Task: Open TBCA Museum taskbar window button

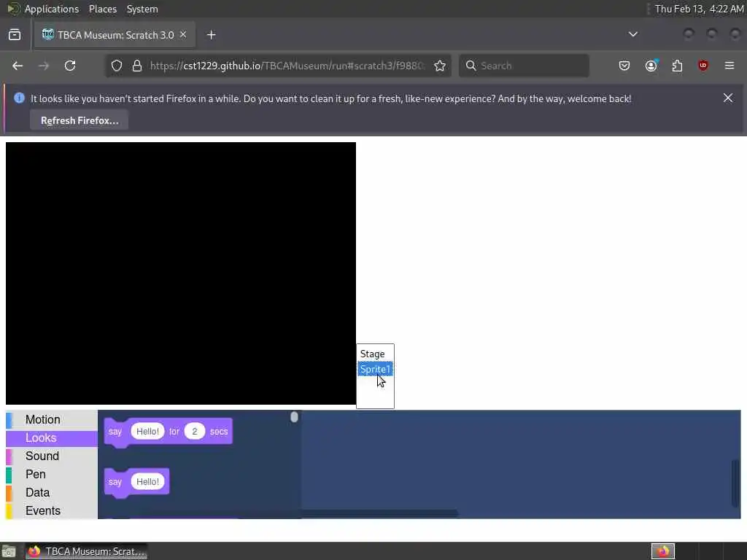Action: click(x=86, y=551)
